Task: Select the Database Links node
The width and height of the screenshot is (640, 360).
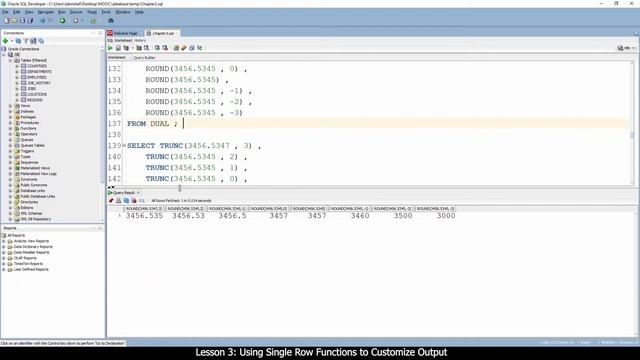Action: click(32, 191)
